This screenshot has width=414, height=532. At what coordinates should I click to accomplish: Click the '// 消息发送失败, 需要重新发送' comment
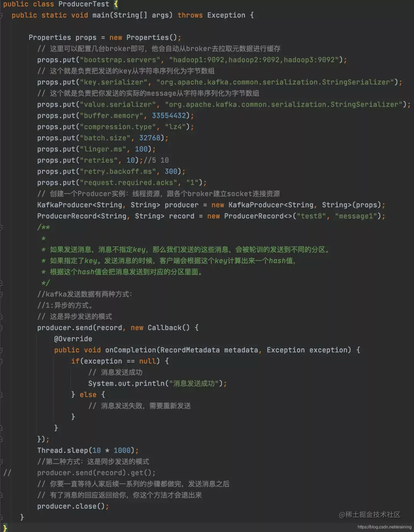[x=140, y=406]
